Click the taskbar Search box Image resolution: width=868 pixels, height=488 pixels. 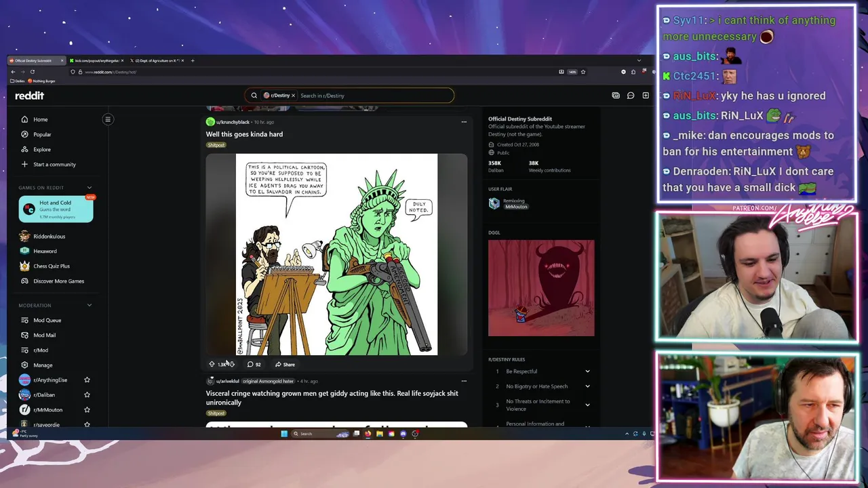319,434
